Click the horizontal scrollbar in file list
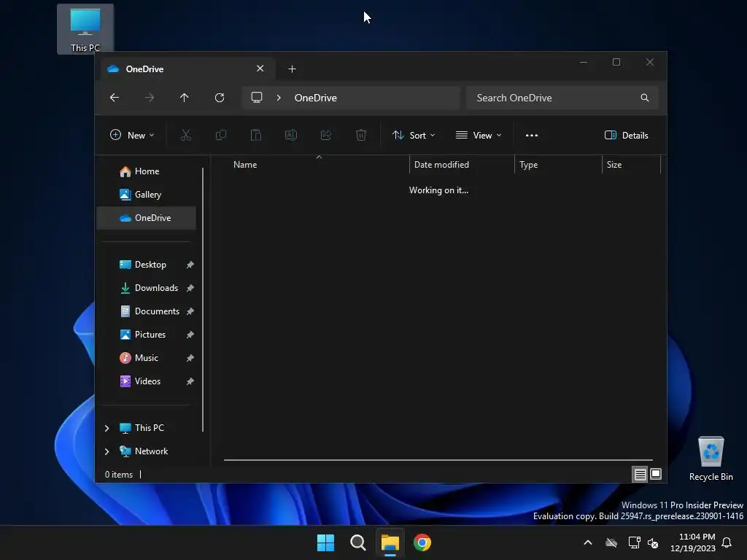This screenshot has height=560, width=747. click(438, 460)
